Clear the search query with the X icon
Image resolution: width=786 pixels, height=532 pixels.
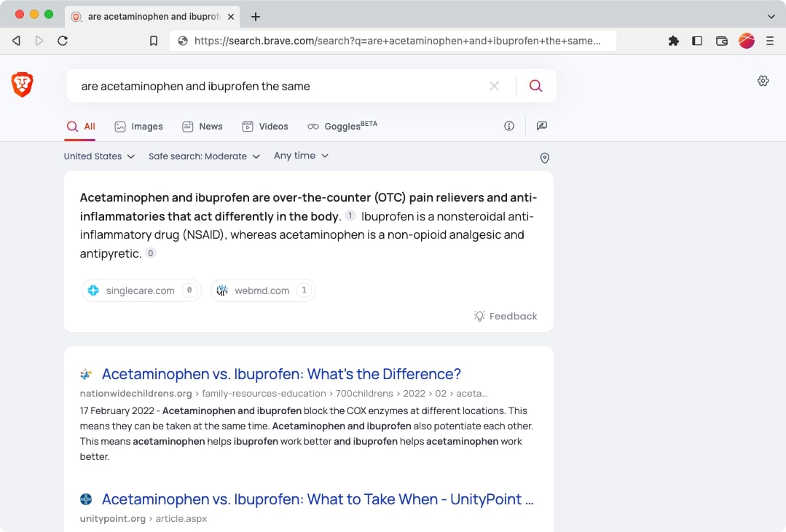tap(495, 86)
